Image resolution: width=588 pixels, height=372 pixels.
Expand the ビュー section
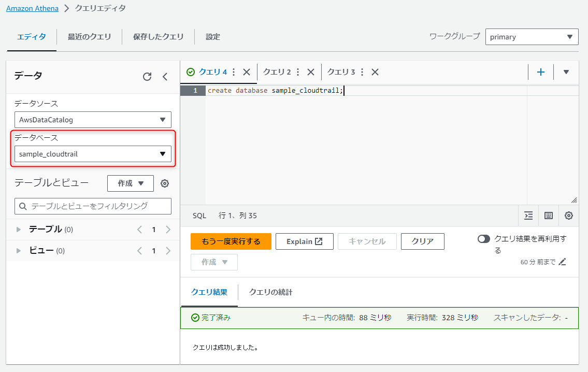[19, 250]
